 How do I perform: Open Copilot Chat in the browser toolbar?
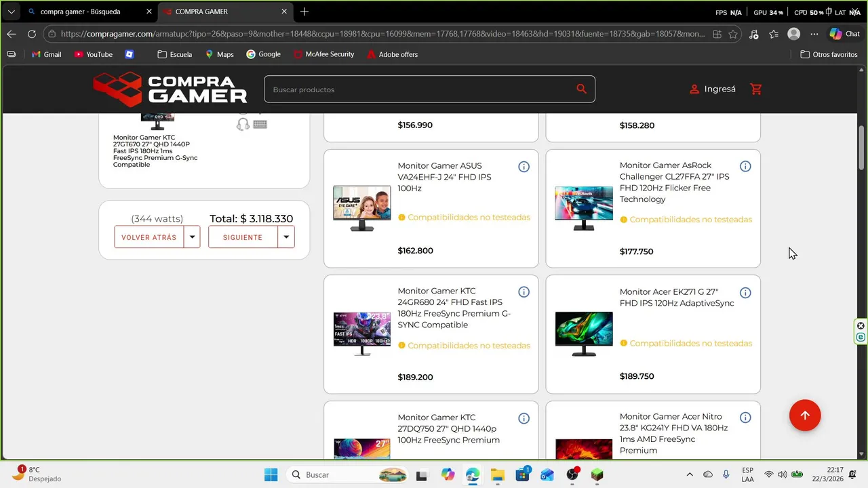click(844, 34)
